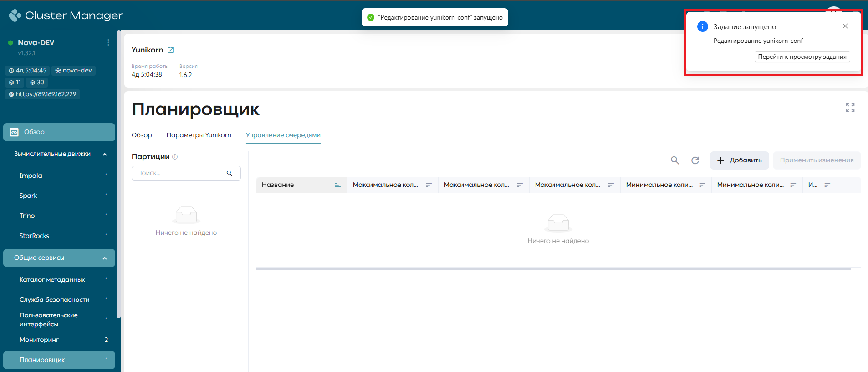Open filter of third Максимальное кол... column
This screenshot has width=868, height=372.
coord(611,185)
